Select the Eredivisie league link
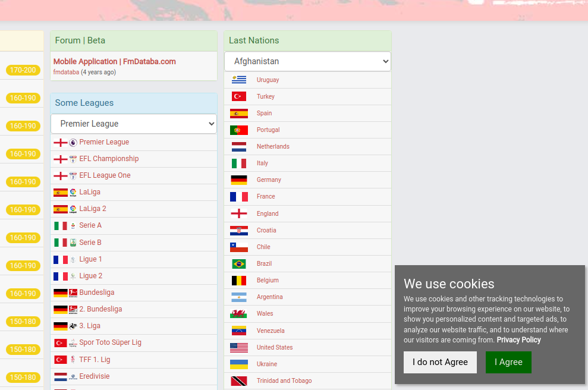Image resolution: width=588 pixels, height=390 pixels. [95, 376]
